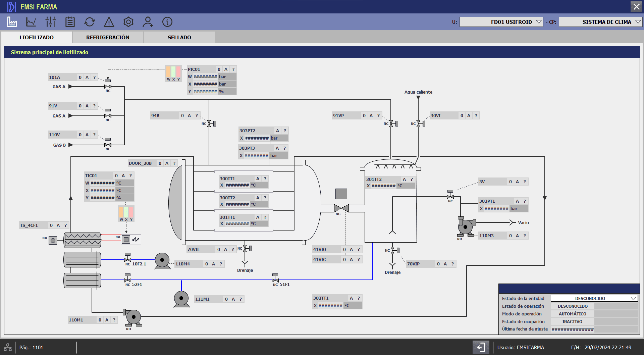644x355 pixels.
Task: Click the 10F2.1 valve symbol
Action: coord(127,258)
